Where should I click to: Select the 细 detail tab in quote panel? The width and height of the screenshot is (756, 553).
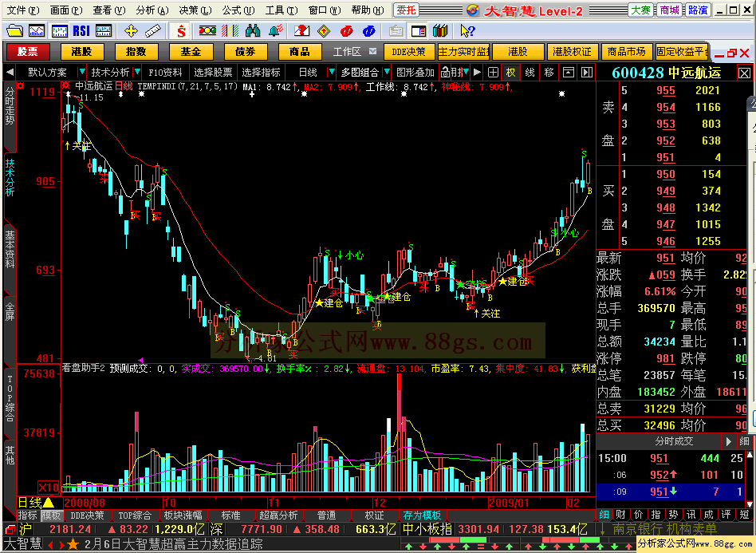(604, 515)
